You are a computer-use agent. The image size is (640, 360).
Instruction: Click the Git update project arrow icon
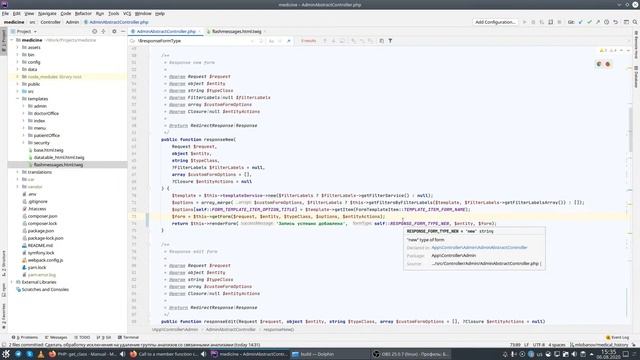coord(580,22)
